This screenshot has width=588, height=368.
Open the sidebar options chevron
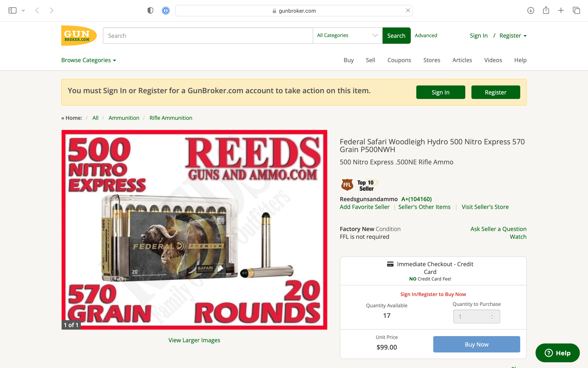(x=23, y=10)
